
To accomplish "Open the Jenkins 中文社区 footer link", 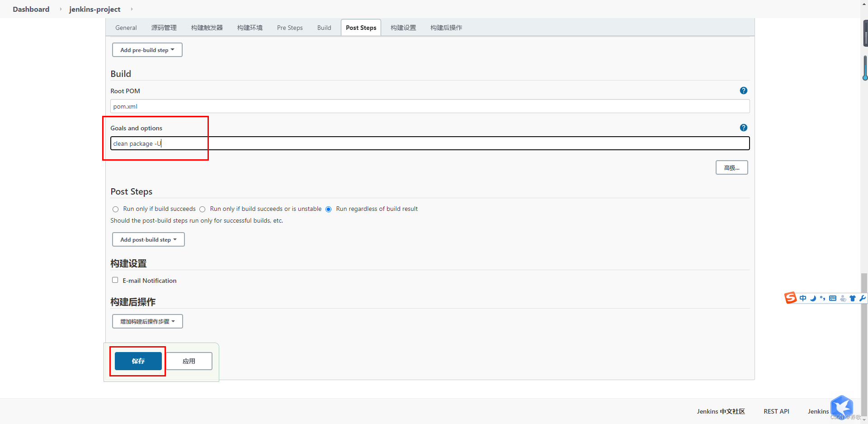I will (721, 411).
